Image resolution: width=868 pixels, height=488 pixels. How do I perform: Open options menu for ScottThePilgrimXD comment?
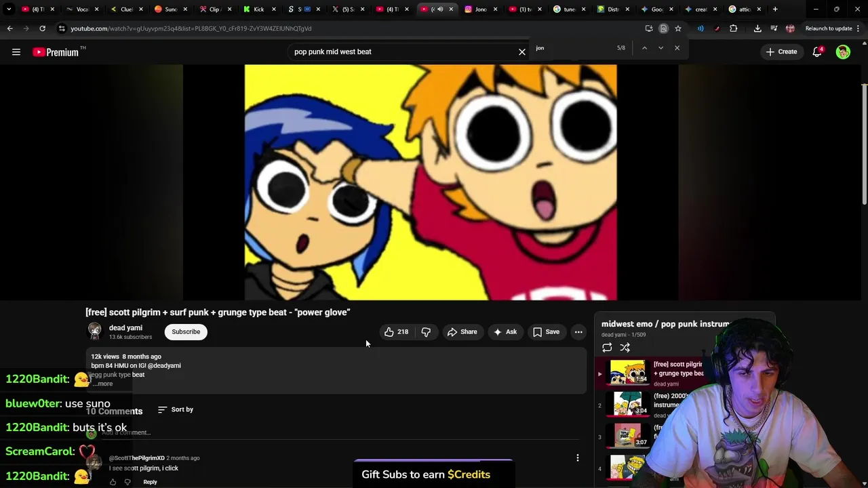(x=578, y=458)
